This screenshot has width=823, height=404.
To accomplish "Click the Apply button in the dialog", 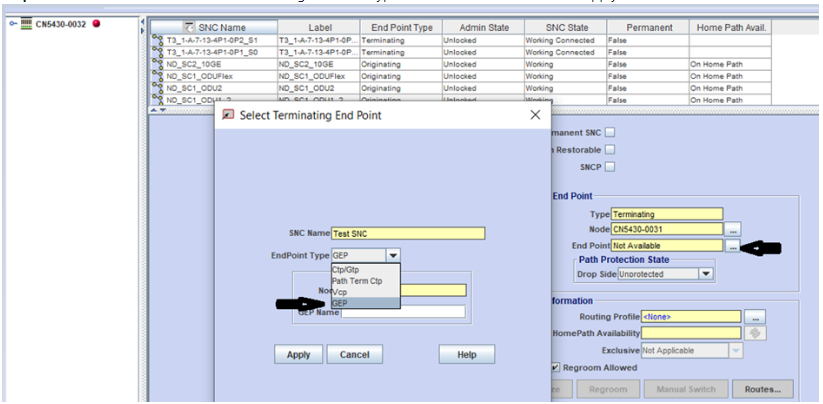I will click(299, 355).
